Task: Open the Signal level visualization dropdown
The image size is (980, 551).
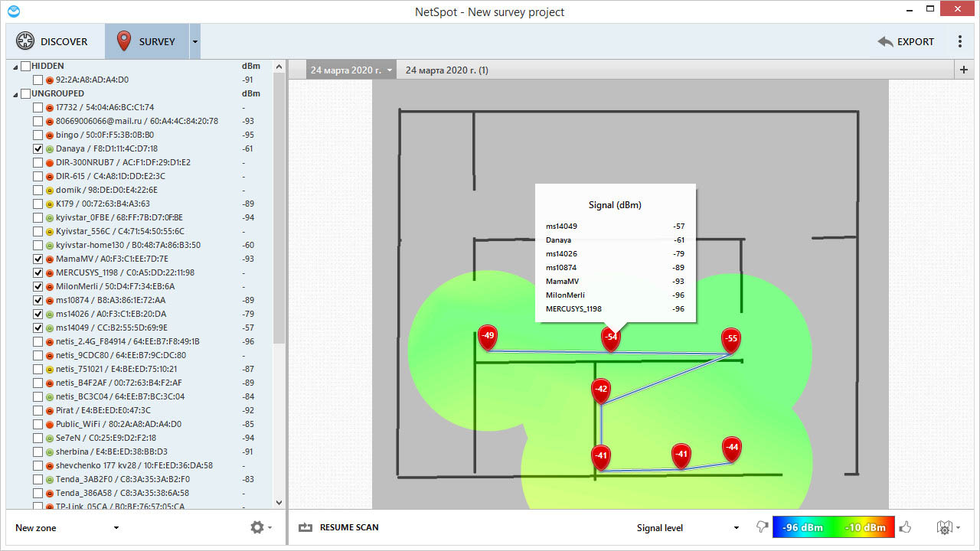Action: tap(687, 527)
